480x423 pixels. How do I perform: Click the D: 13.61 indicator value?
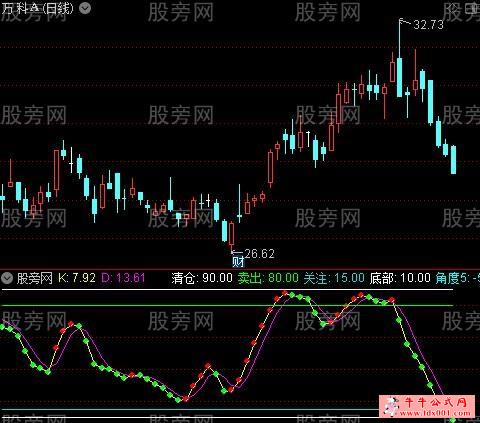coord(123,278)
